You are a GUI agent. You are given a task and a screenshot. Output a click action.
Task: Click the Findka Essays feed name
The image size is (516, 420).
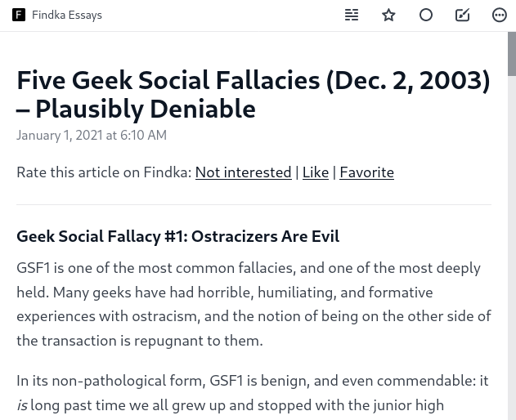coord(67,16)
